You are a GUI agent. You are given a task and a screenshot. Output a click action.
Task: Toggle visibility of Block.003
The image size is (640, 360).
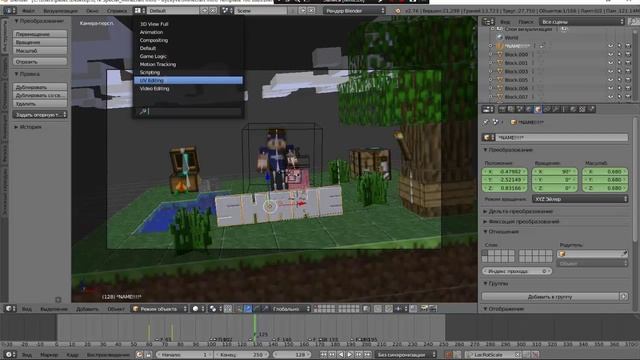[x=611, y=71]
